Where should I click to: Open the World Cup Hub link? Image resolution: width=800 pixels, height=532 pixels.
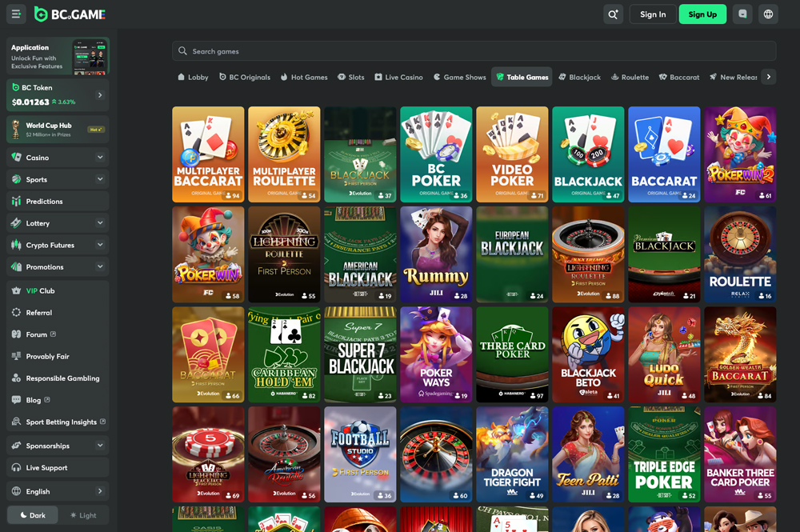[58, 129]
